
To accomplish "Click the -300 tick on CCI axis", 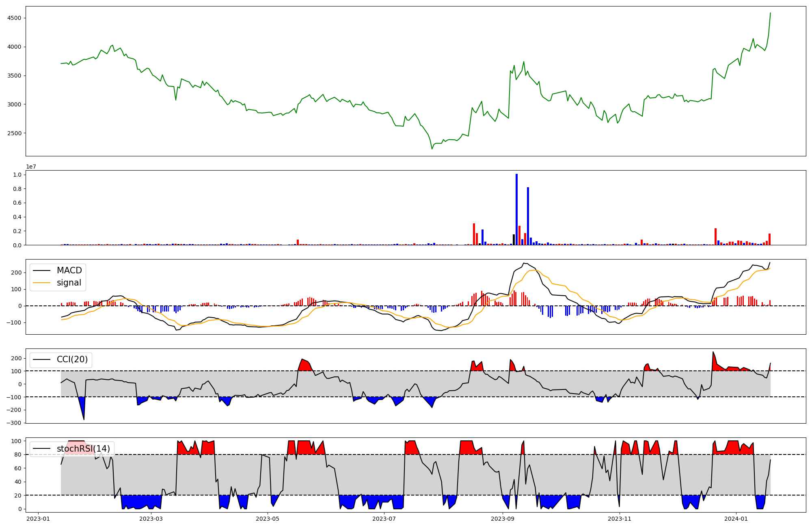I will click(15, 423).
